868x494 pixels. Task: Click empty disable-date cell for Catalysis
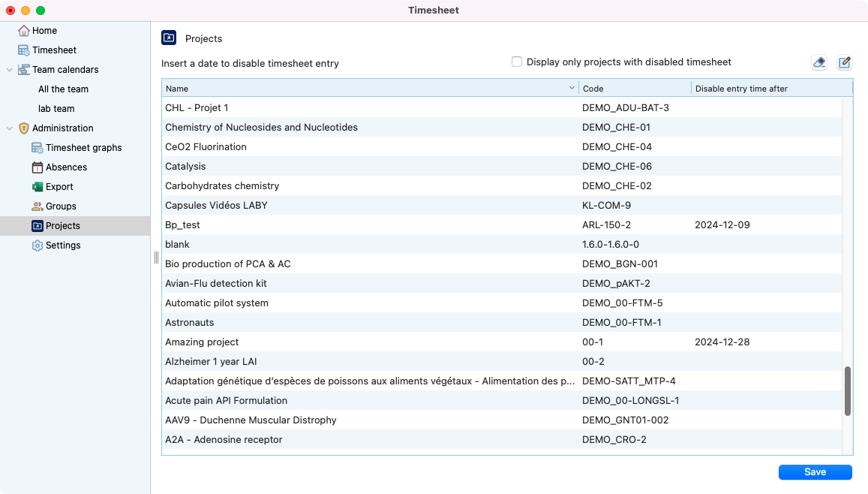click(x=766, y=166)
